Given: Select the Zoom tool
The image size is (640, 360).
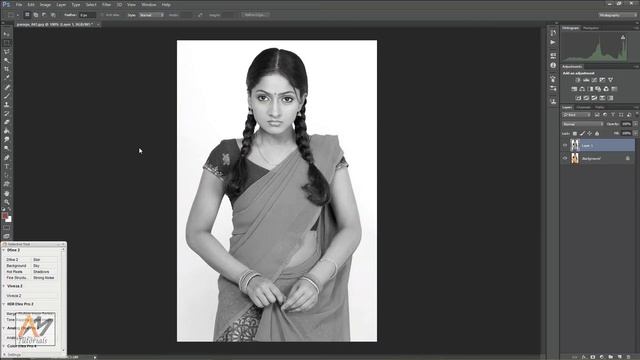Looking at the screenshot, I should click(x=7, y=202).
